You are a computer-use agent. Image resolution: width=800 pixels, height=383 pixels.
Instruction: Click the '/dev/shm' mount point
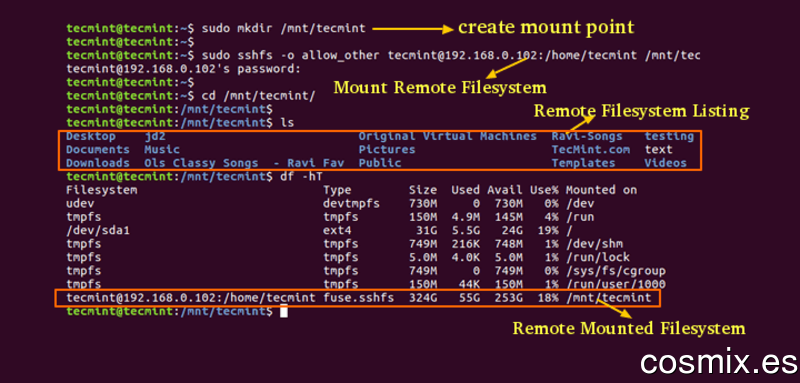pyautogui.click(x=594, y=244)
